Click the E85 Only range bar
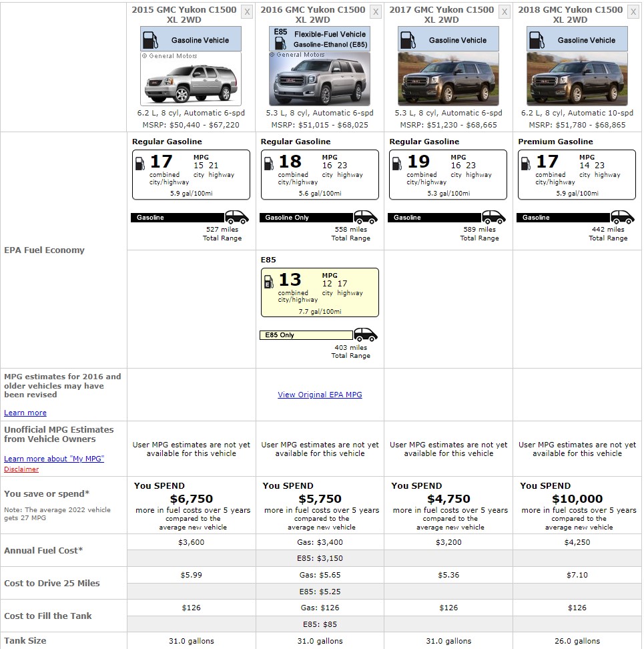 (x=306, y=335)
